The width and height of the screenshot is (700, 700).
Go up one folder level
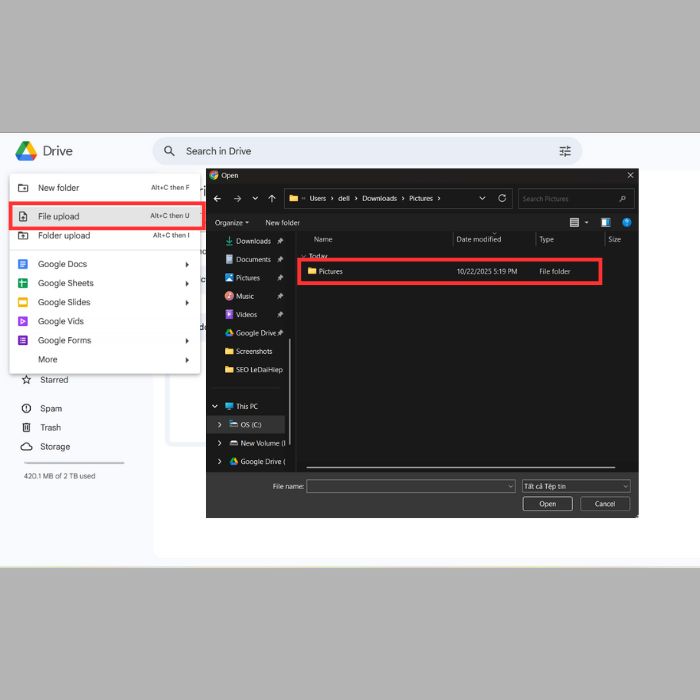272,199
